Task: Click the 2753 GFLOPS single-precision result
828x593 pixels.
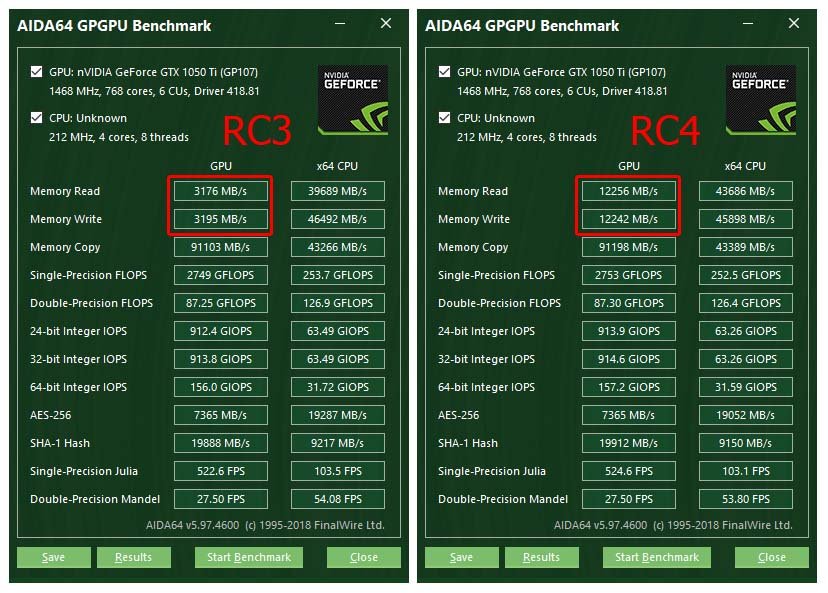Action: click(629, 275)
